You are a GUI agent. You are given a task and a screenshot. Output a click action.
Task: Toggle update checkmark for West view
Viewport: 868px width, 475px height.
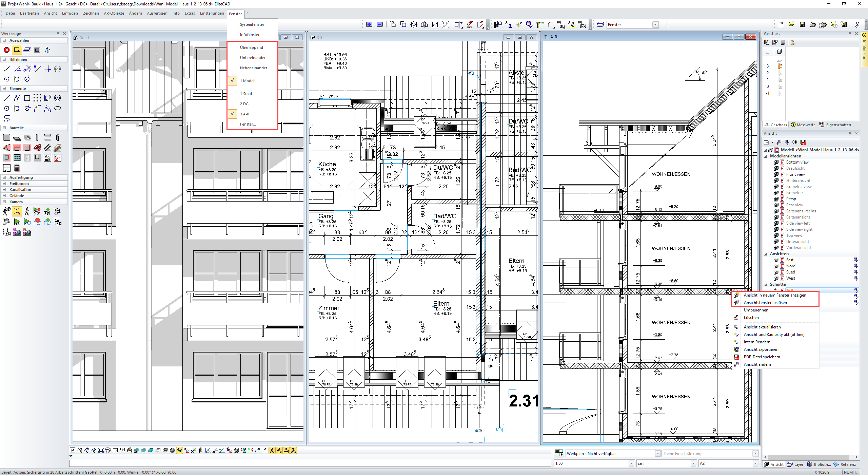856,278
